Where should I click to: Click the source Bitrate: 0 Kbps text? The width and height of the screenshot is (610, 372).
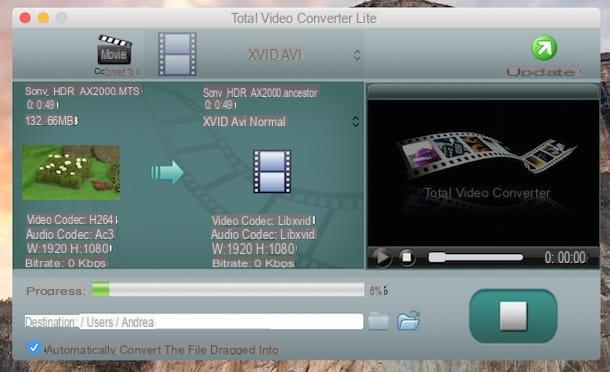coord(66,263)
